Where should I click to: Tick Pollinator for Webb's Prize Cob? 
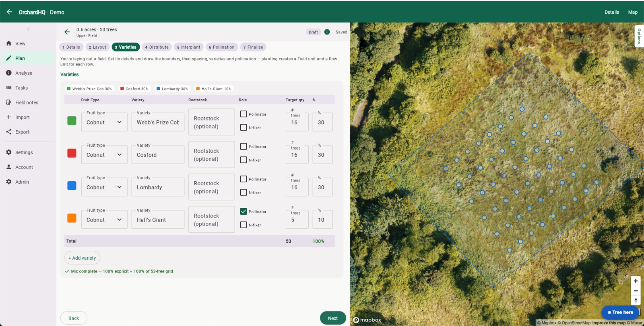(x=244, y=114)
